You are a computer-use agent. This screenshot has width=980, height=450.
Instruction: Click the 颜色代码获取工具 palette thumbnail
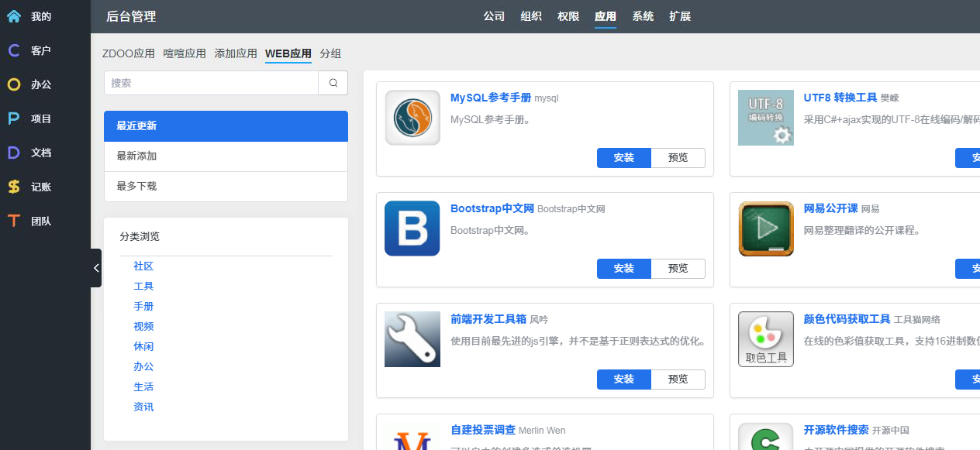(x=766, y=339)
